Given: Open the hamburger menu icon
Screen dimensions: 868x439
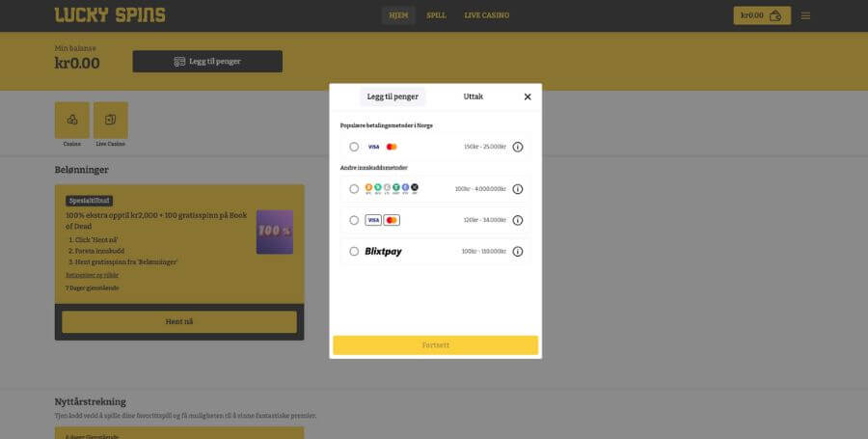Looking at the screenshot, I should [x=805, y=15].
